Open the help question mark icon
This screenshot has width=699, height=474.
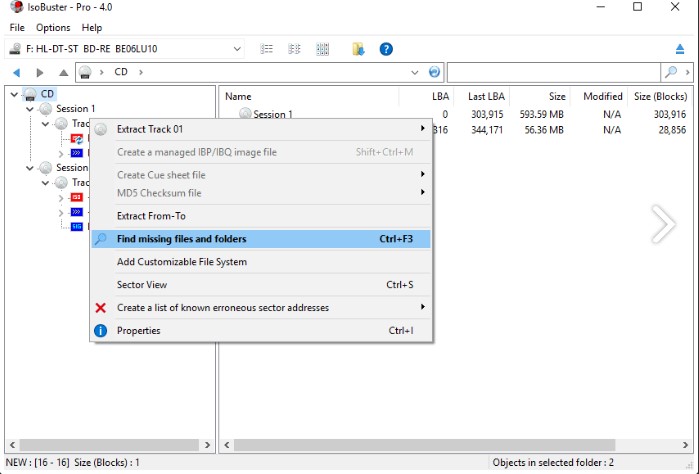[386, 49]
